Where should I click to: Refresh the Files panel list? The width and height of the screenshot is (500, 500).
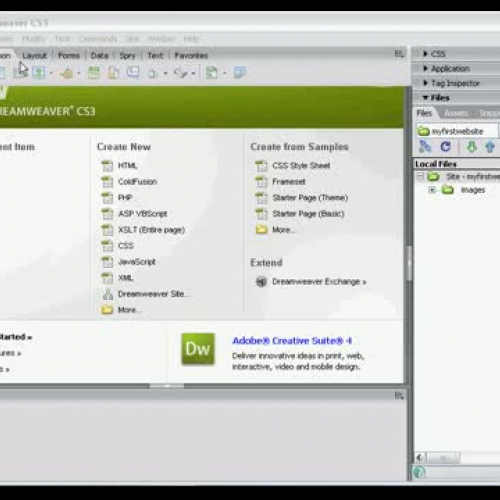click(x=445, y=147)
